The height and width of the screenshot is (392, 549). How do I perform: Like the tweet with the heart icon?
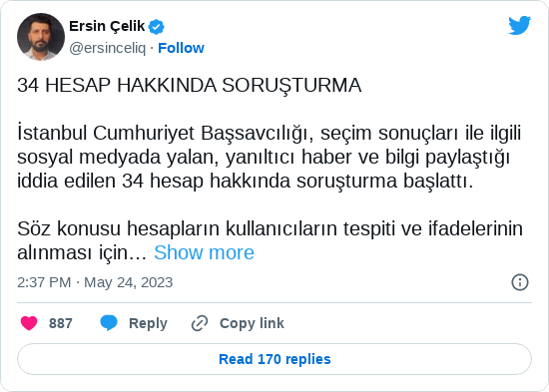coord(29,323)
